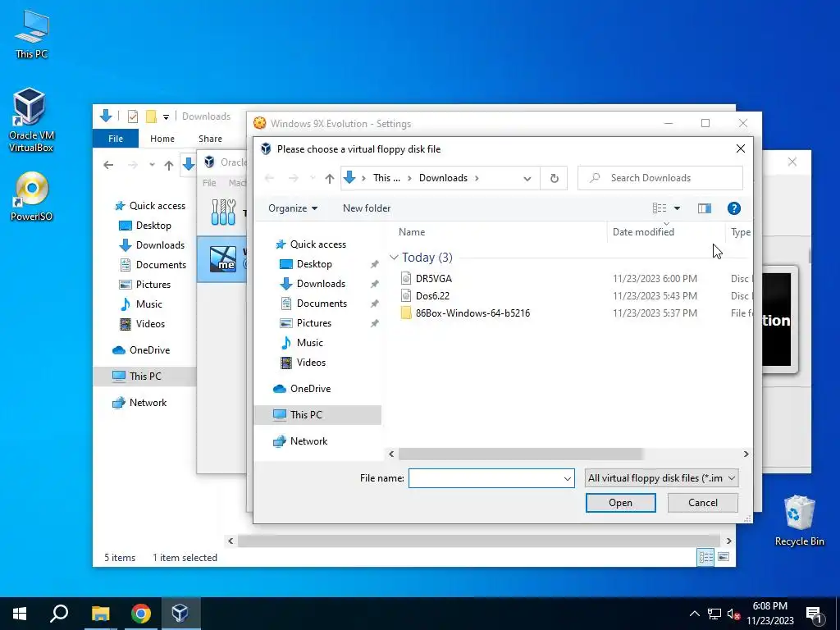Open PowerISO desktop shortcut
The width and height of the screenshot is (840, 630).
click(x=32, y=196)
